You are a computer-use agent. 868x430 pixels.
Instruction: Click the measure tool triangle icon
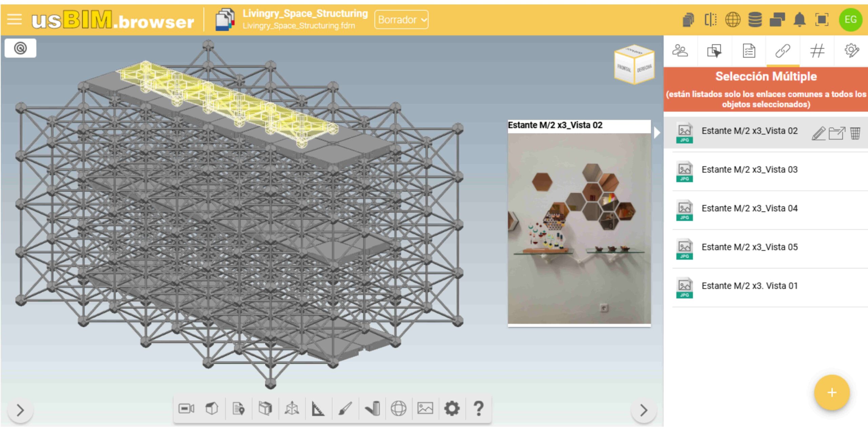pyautogui.click(x=318, y=409)
